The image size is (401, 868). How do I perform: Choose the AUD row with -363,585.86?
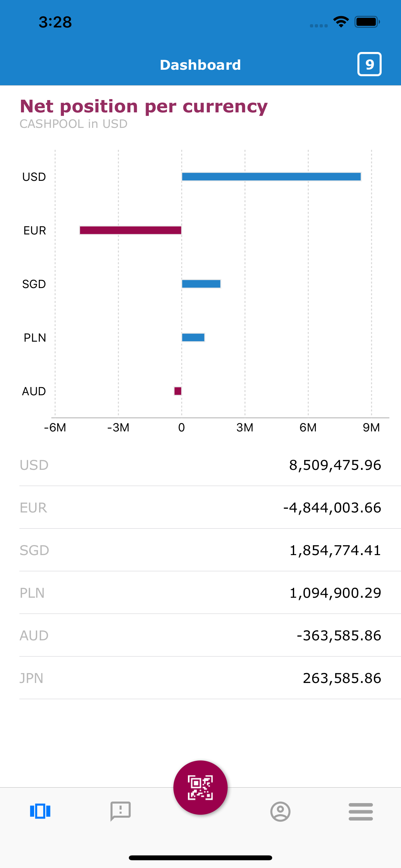point(200,635)
